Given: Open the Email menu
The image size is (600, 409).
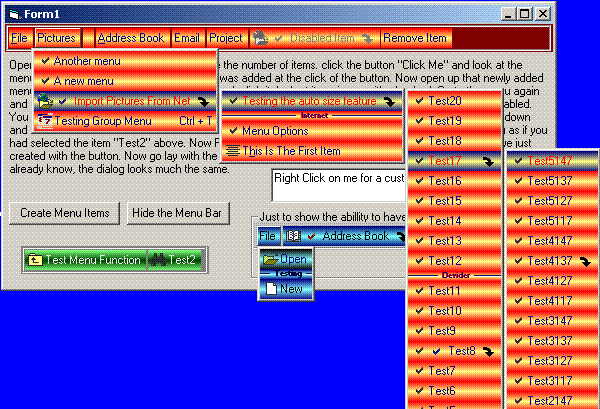Looking at the screenshot, I should tap(187, 38).
